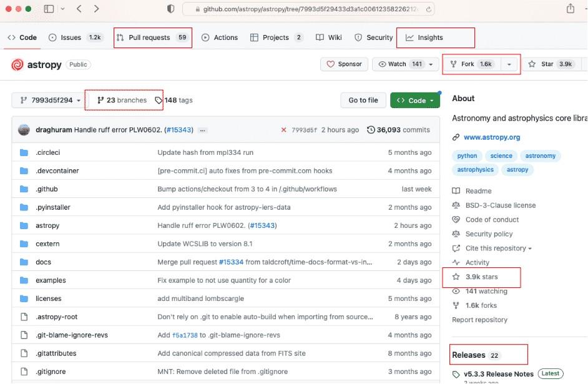
Task: Reload the page with the refresh icon
Action: (428, 9)
